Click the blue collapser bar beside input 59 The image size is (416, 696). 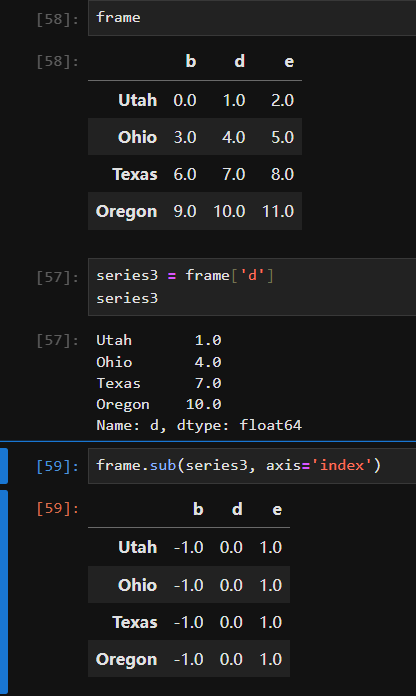coord(4,466)
